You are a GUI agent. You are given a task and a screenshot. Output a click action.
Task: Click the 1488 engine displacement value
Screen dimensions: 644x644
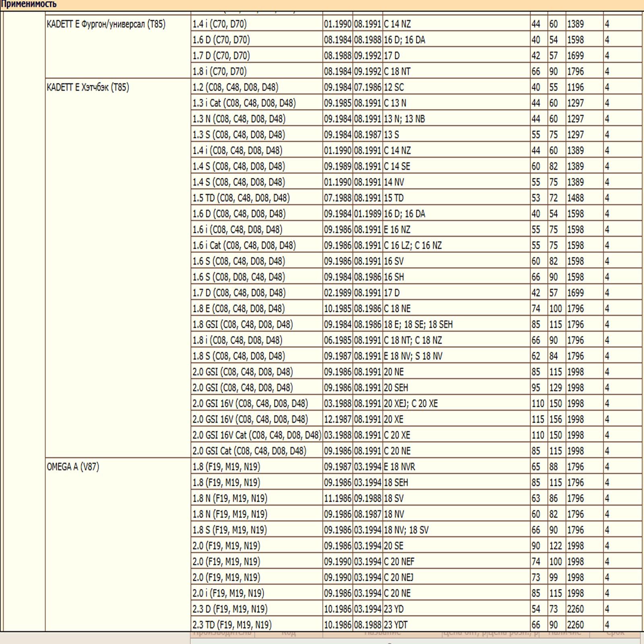(x=575, y=198)
